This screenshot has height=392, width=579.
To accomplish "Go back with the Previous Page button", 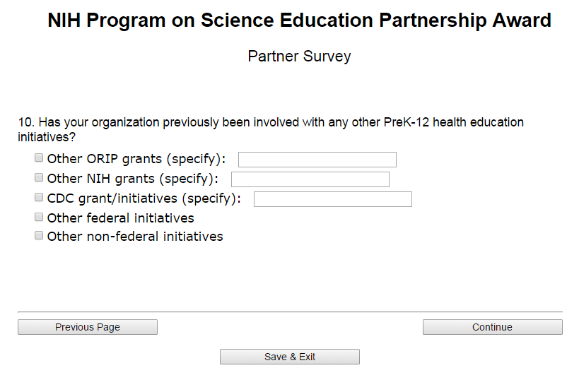I will (88, 327).
